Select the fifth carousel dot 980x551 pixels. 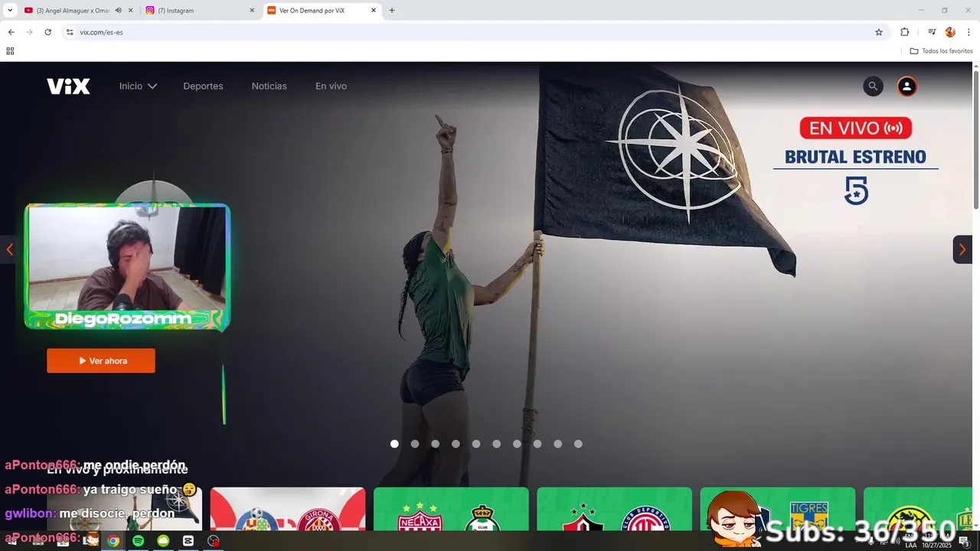pos(476,444)
